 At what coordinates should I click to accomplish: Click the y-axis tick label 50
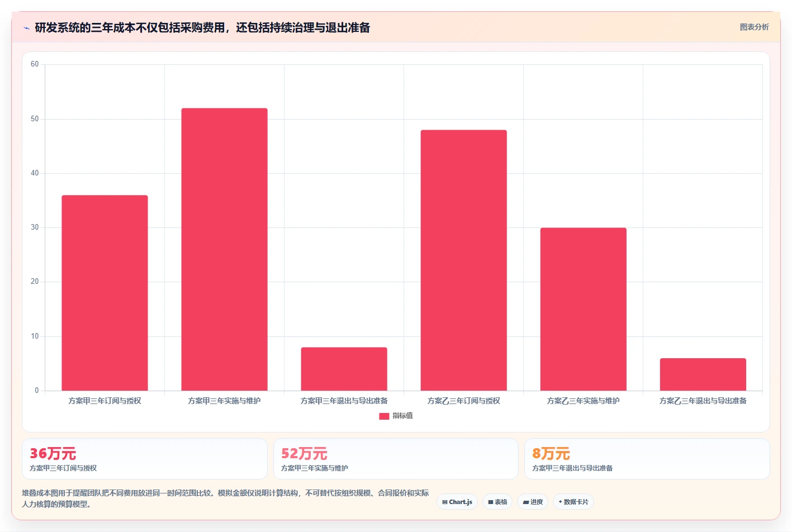(x=35, y=119)
